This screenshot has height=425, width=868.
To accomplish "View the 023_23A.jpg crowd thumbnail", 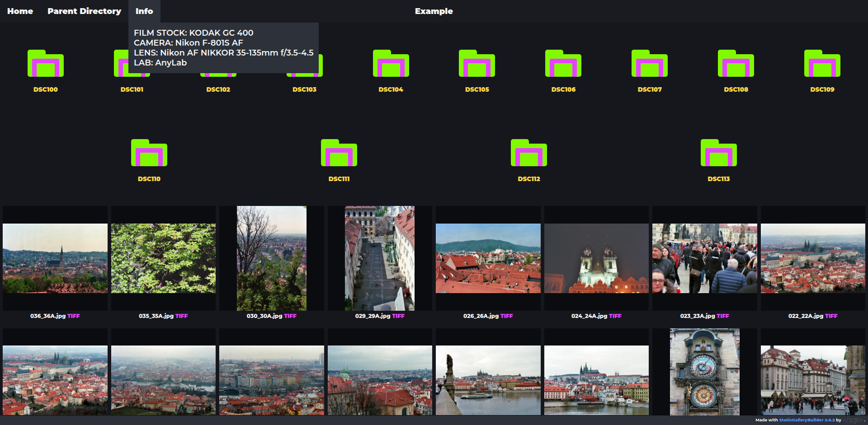I will [x=704, y=258].
